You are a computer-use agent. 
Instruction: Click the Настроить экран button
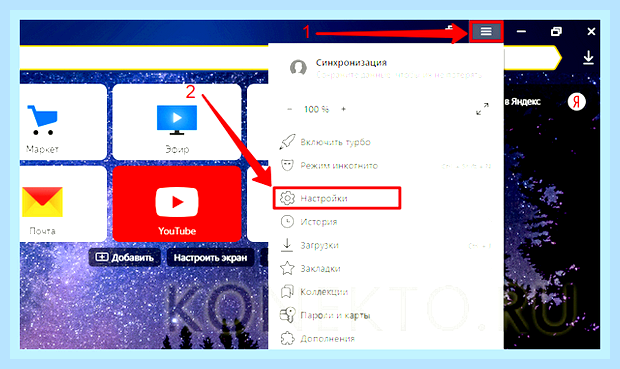(210, 257)
